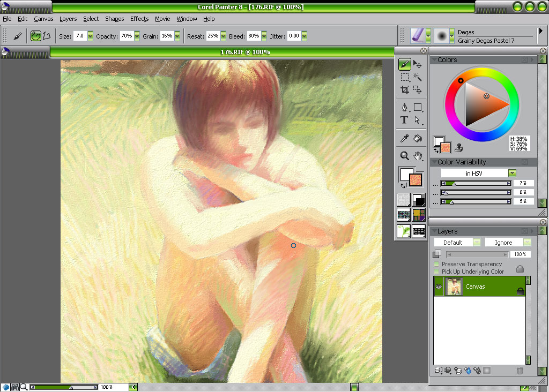The image size is (549, 392).
Task: Open the Ignore composite depth dropdown
Action: click(x=528, y=243)
